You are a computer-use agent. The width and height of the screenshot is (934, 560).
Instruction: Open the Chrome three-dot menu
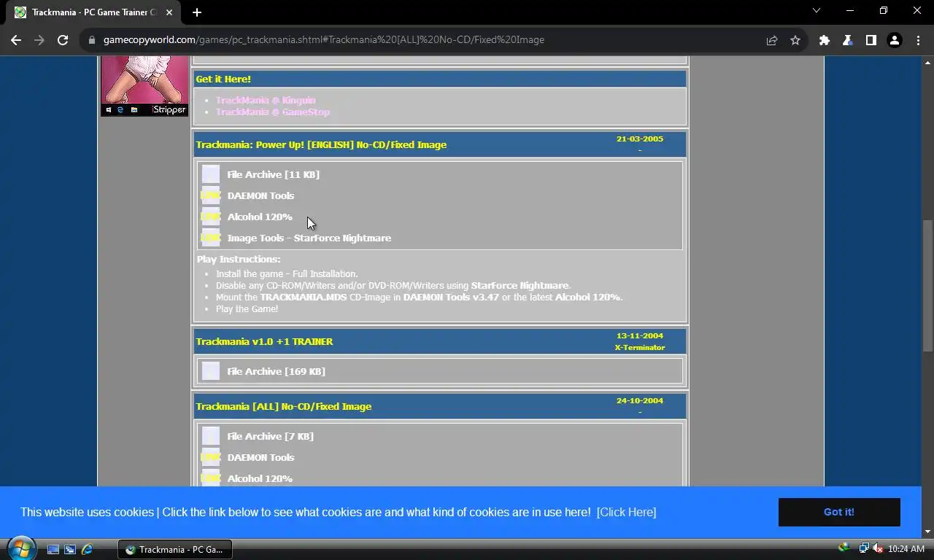click(917, 40)
